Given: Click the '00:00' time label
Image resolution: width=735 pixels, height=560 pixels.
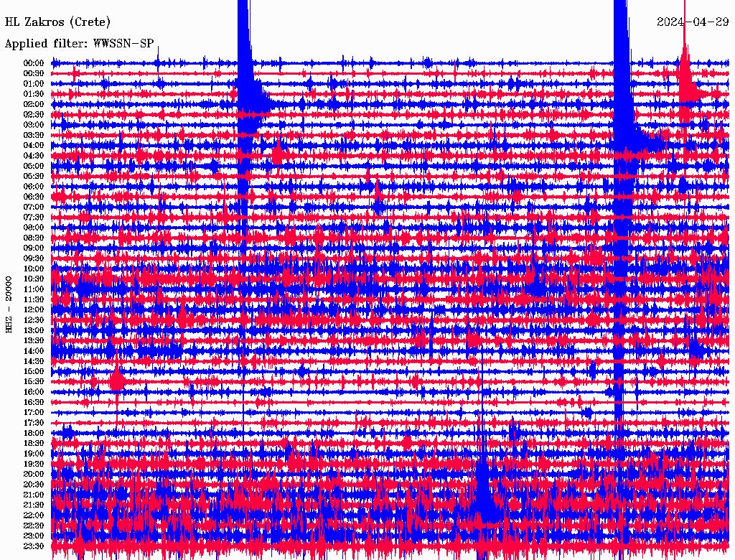Looking at the screenshot, I should click(34, 63).
